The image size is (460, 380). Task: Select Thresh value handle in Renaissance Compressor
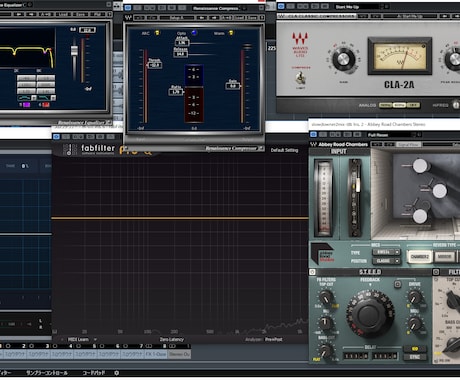tap(155, 65)
